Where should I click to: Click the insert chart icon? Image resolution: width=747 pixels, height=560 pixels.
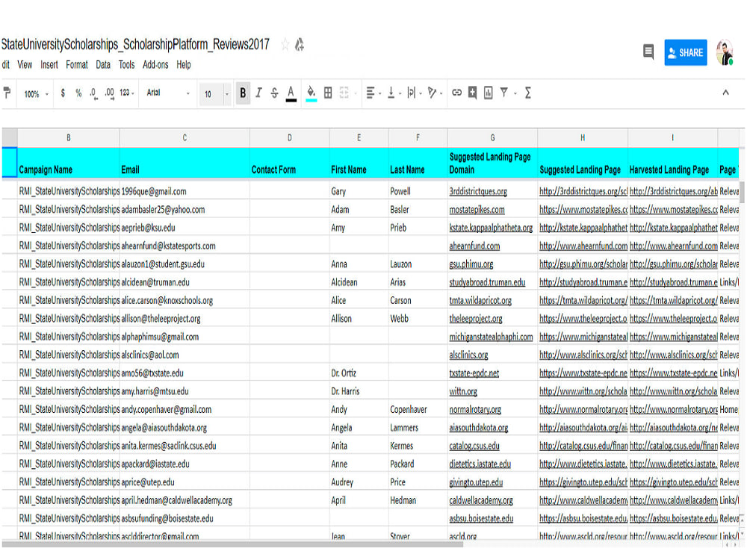click(x=489, y=93)
